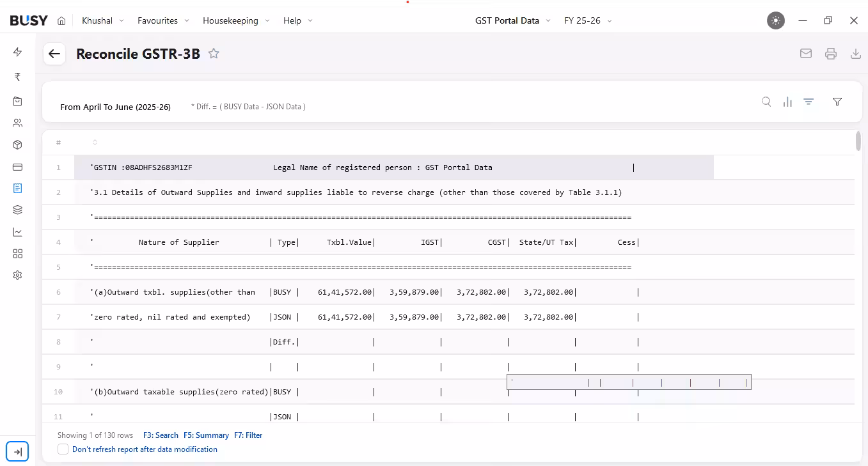Open the Housekeeping menu
The height and width of the screenshot is (466, 868).
(x=237, y=20)
